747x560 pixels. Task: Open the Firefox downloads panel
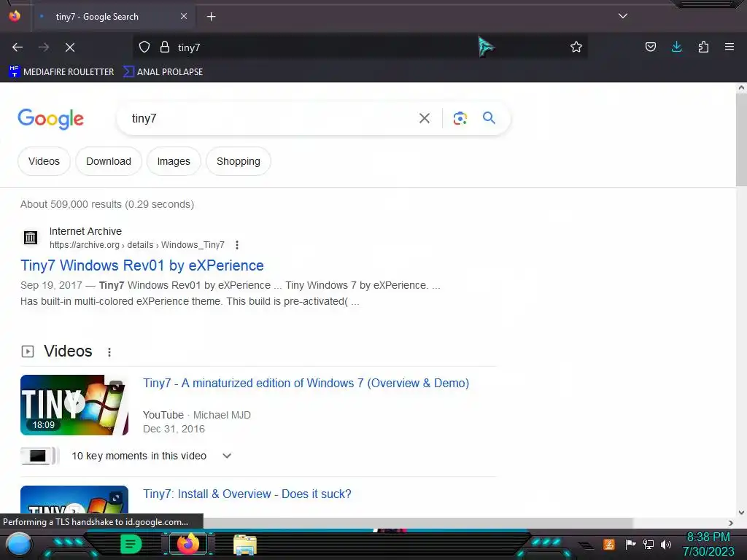676,47
